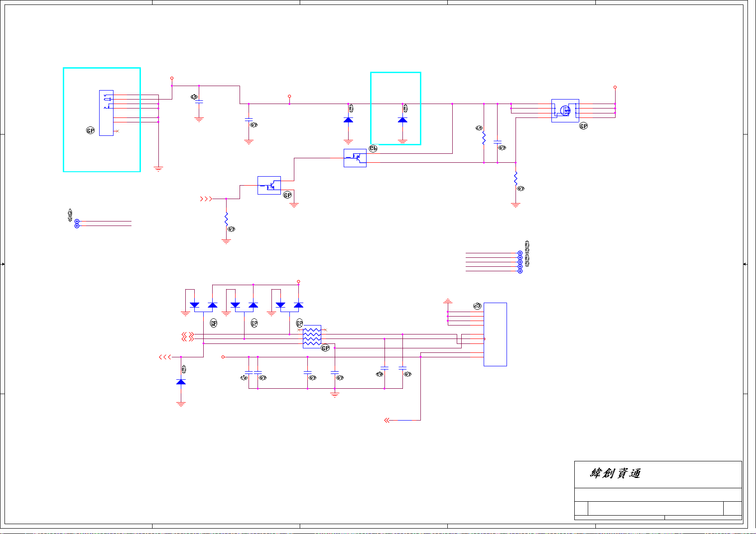Select the ground symbol above the tall blue connector
This screenshot has width=756, height=534.
(x=448, y=300)
